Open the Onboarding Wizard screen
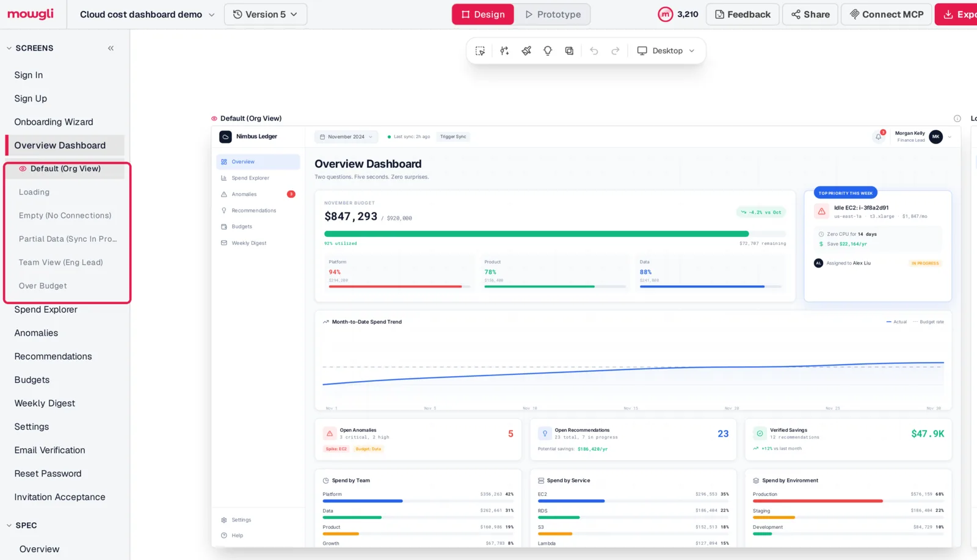The height and width of the screenshot is (560, 977). (54, 122)
